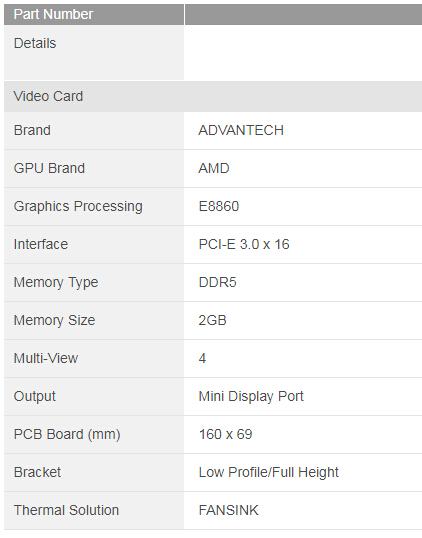Viewport: 422px width, 538px height.
Task: Click the ADVANTECH brand value
Action: tap(241, 131)
